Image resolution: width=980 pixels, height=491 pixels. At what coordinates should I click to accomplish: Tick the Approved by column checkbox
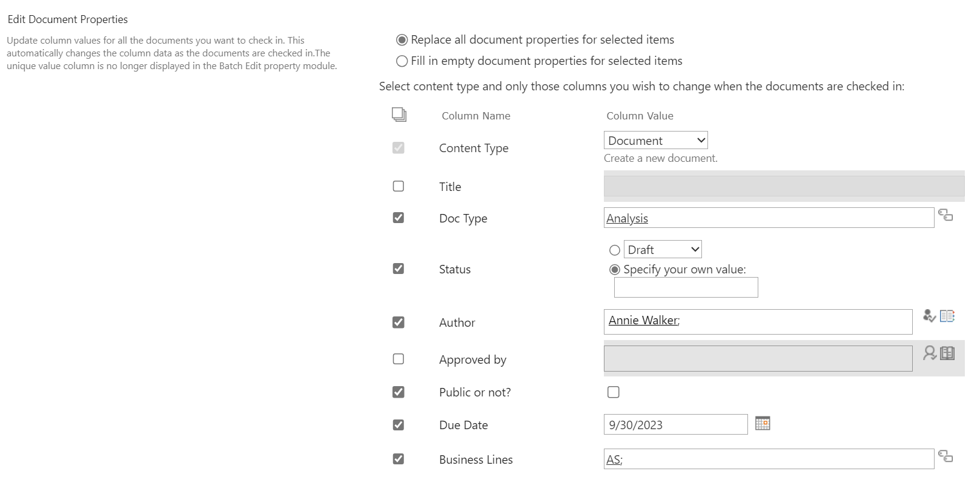(399, 359)
